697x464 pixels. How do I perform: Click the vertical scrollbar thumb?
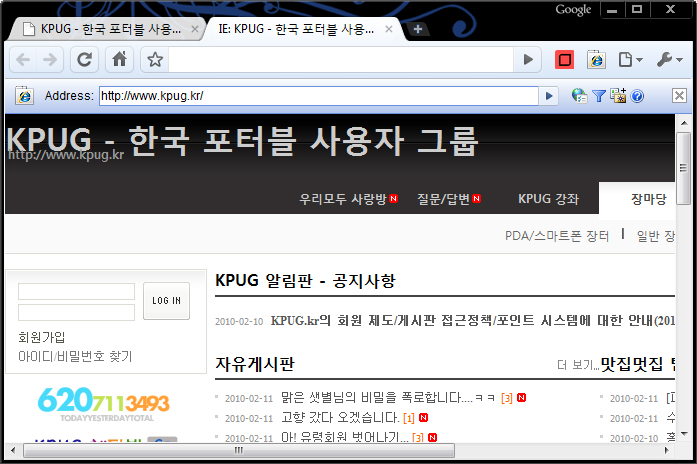pyautogui.click(x=684, y=168)
